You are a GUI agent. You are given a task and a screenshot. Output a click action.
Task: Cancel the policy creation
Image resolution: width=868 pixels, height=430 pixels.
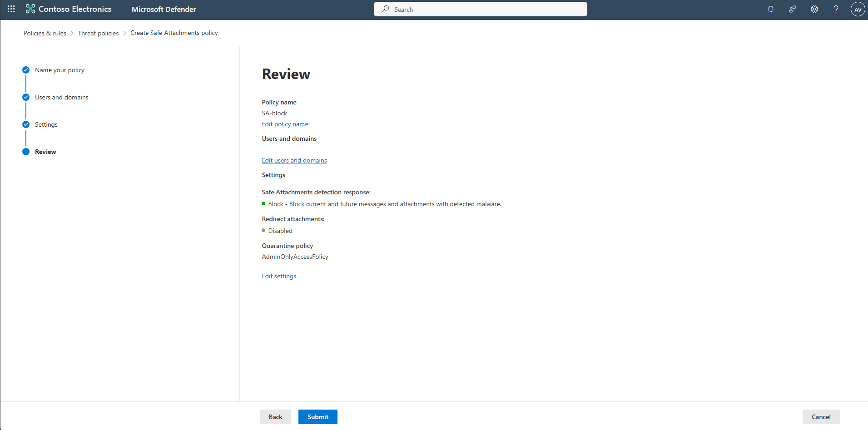tap(821, 417)
